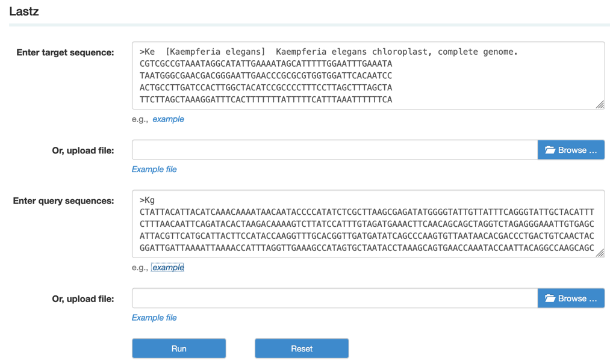Click the 'Enter query sequences:' label
The image size is (610, 364).
(63, 201)
